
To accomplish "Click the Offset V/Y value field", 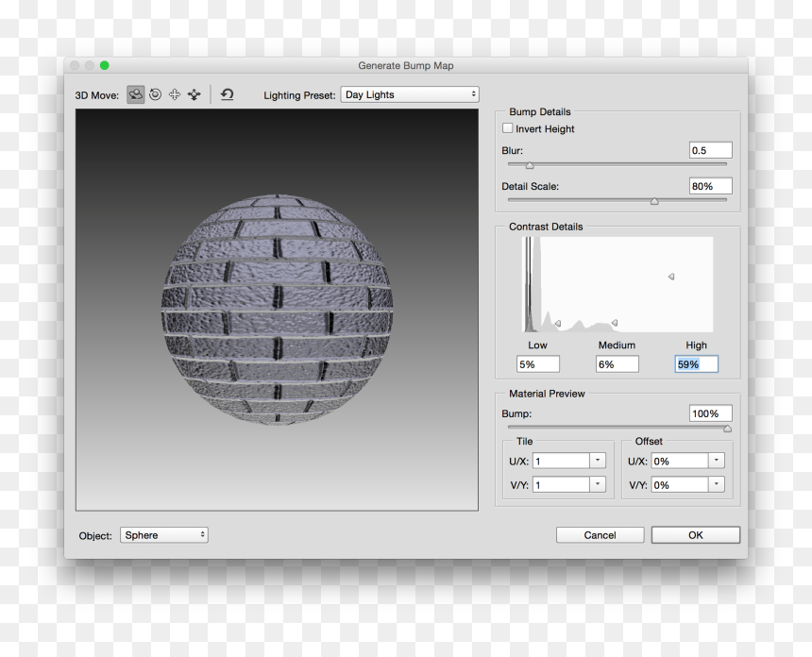I will (x=680, y=484).
